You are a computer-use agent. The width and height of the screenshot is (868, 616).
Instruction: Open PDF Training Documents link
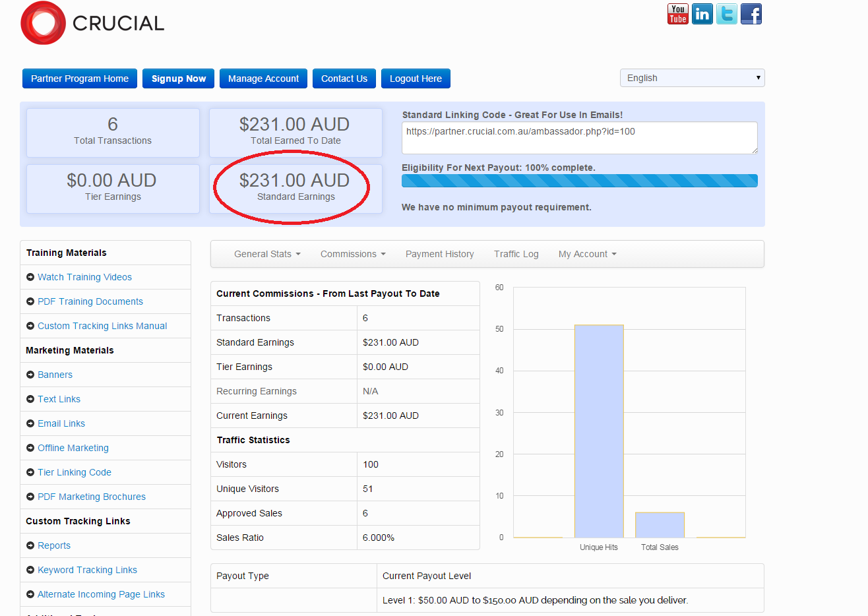(90, 301)
